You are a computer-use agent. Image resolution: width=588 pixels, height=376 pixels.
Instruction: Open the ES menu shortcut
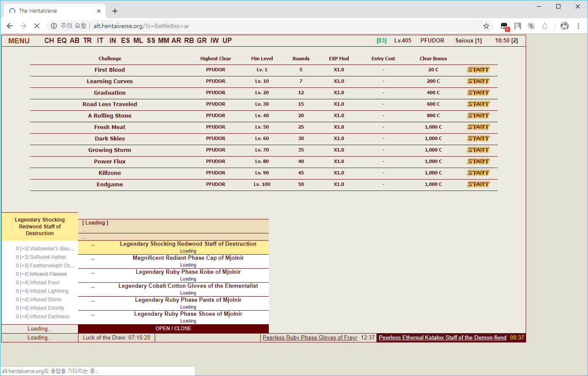click(x=125, y=40)
